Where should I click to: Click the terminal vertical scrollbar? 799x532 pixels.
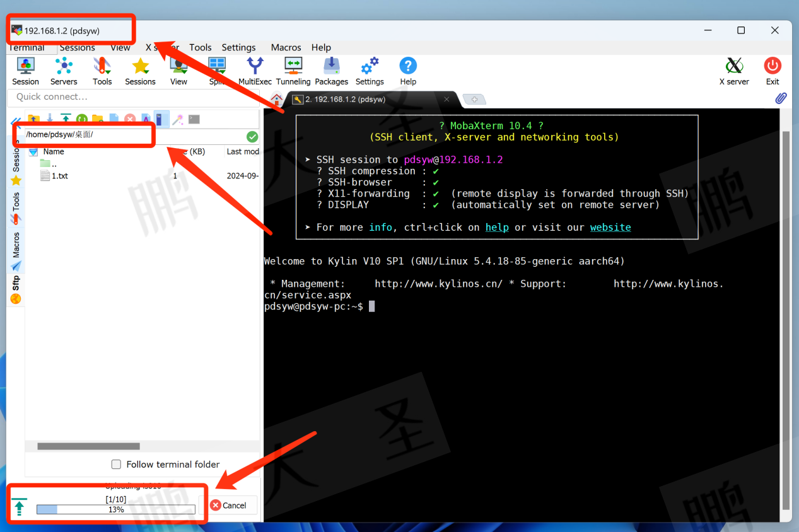tap(786, 320)
